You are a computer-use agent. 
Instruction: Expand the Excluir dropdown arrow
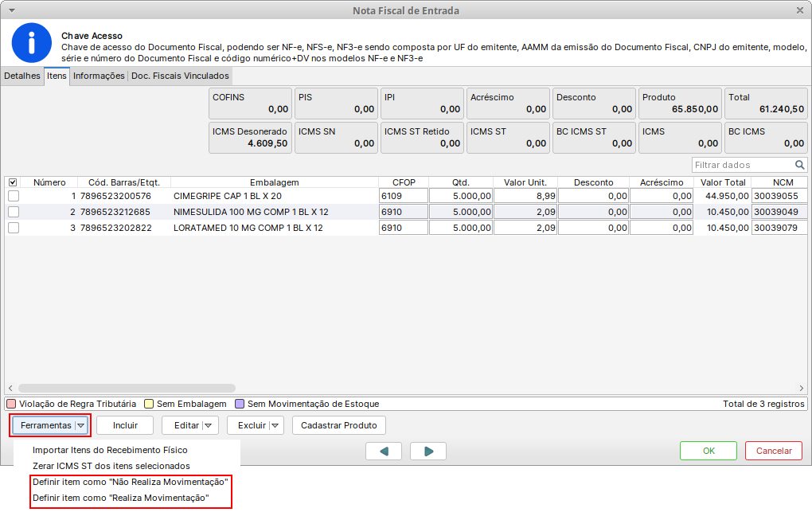tap(275, 426)
